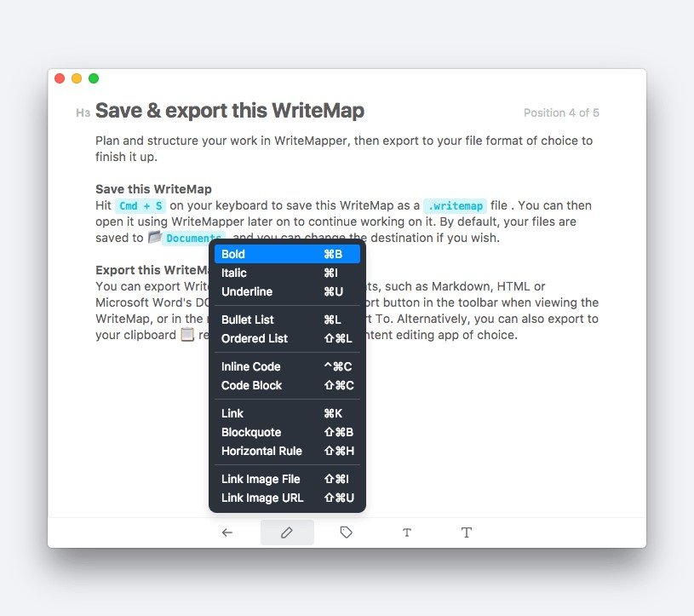Click the H3 heading level indicator
Viewport: 694px width, 616px height.
pyautogui.click(x=83, y=113)
